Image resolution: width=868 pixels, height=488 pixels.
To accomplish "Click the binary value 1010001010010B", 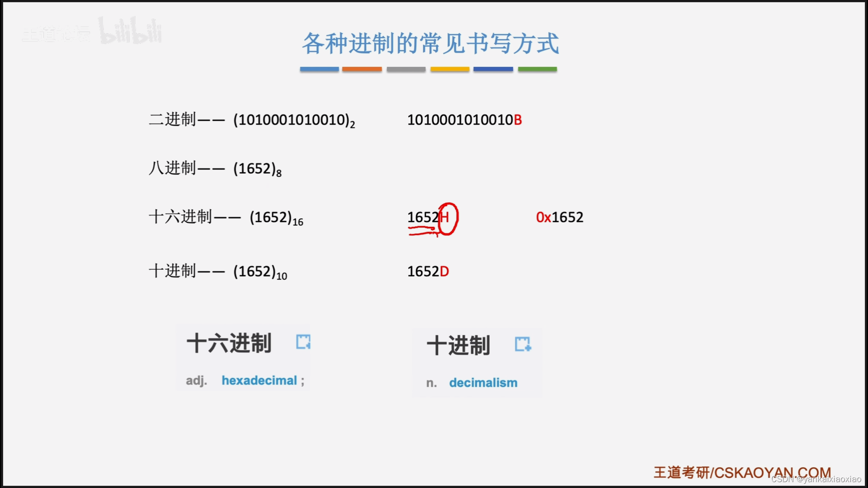I will tap(465, 120).
